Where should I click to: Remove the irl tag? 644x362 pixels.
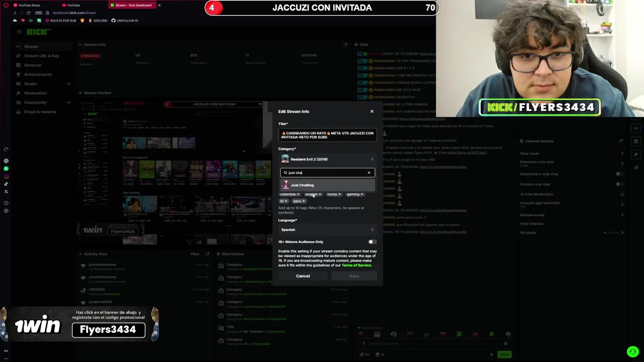click(x=286, y=201)
